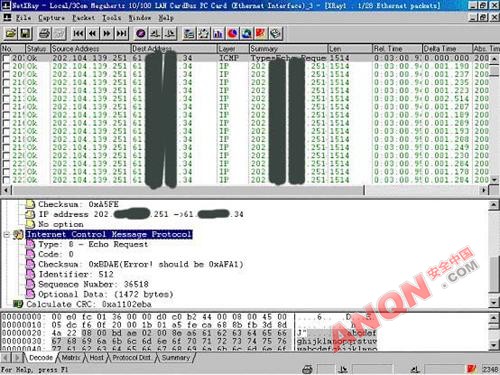Open the bar chart statistics icon
500x375 pixels.
[x=218, y=33]
